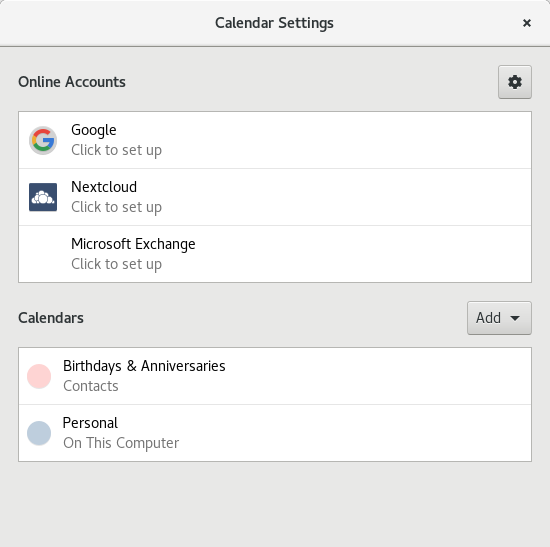This screenshot has height=547, width=550.
Task: Open online accounts settings gear button
Action: [515, 82]
